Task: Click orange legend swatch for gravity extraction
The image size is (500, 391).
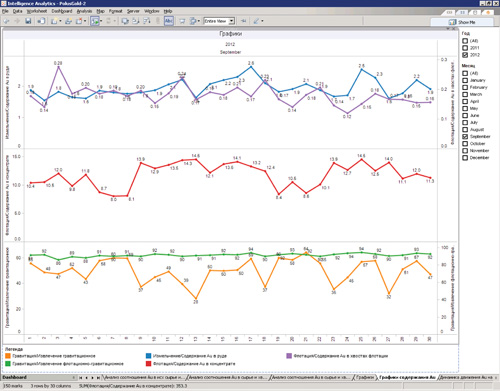Action: pyautogui.click(x=8, y=356)
